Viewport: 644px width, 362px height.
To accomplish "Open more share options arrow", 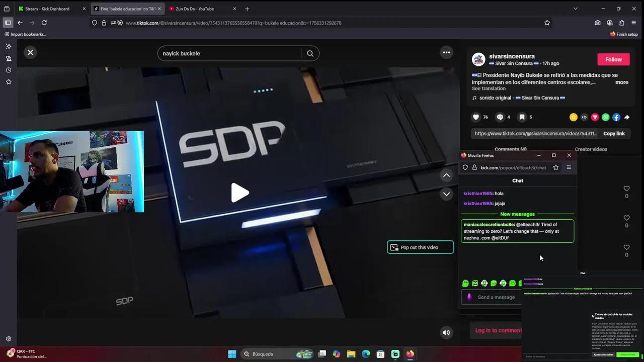I will pos(627,117).
